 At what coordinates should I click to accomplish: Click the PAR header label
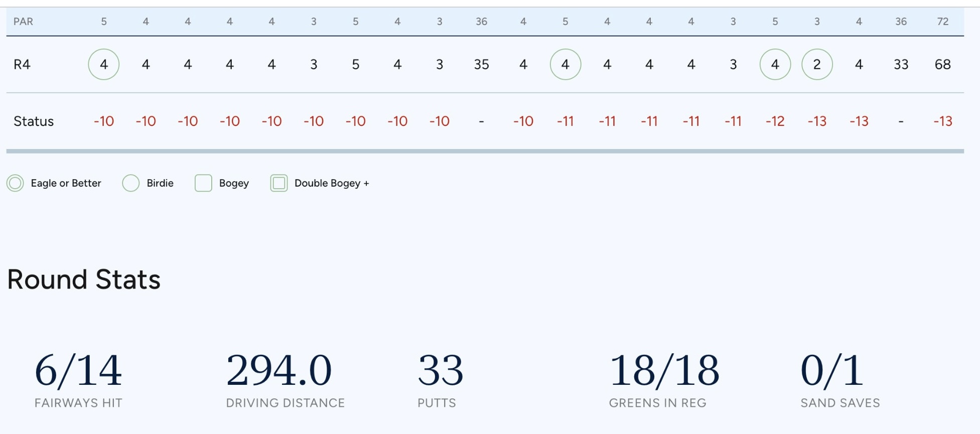pos(23,22)
